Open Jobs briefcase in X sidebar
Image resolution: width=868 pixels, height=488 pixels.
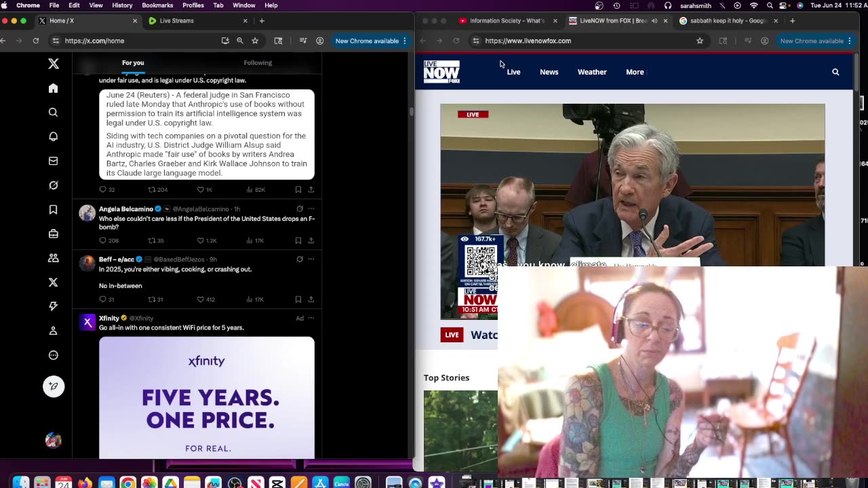point(54,234)
